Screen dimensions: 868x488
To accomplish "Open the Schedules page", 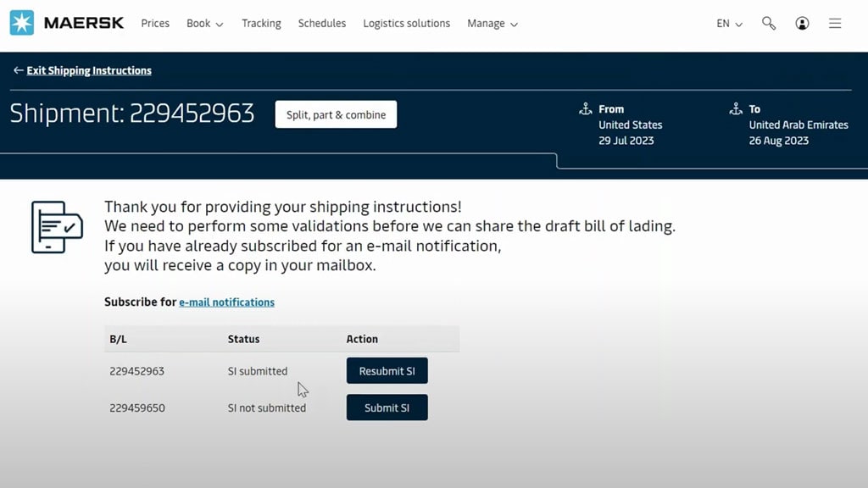I will (321, 24).
